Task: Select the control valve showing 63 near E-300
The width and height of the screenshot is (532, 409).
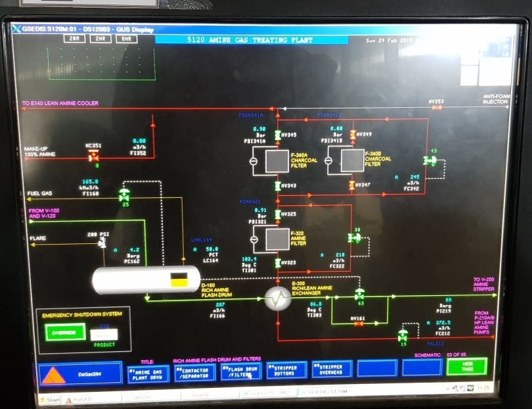Action: tap(359, 294)
